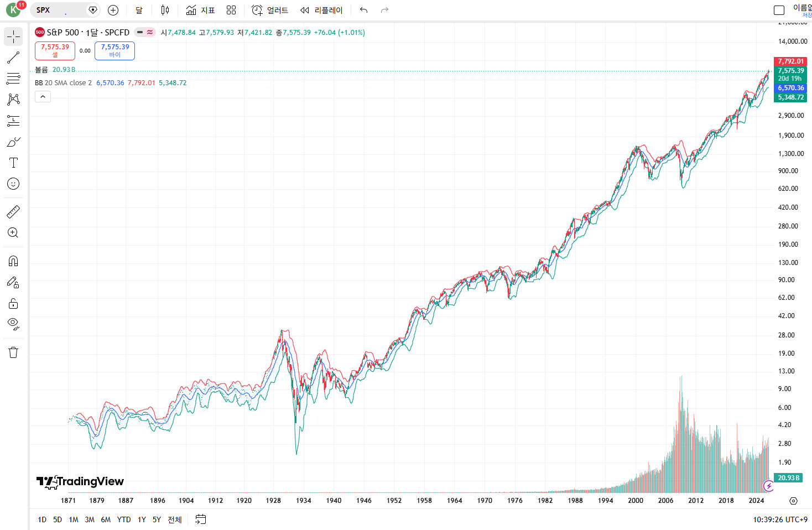This screenshot has width=812, height=530.
Task: Select the trend line drawing tool
Action: tap(13, 58)
